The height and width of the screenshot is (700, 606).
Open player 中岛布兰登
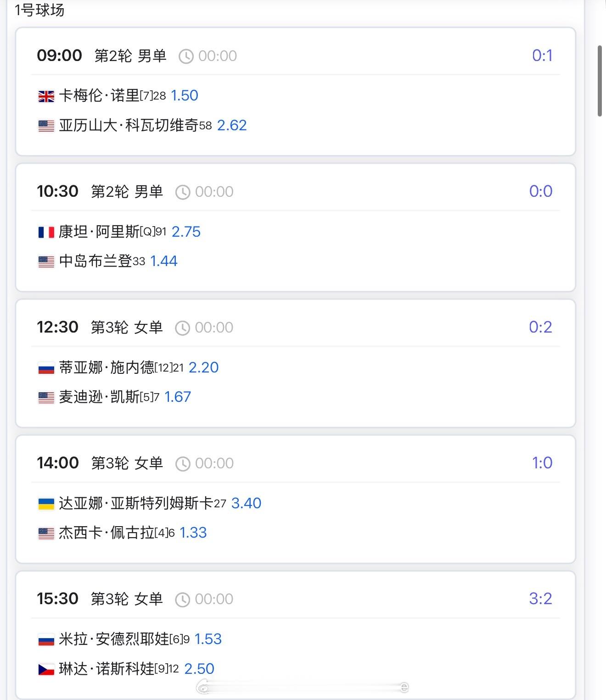click(95, 261)
